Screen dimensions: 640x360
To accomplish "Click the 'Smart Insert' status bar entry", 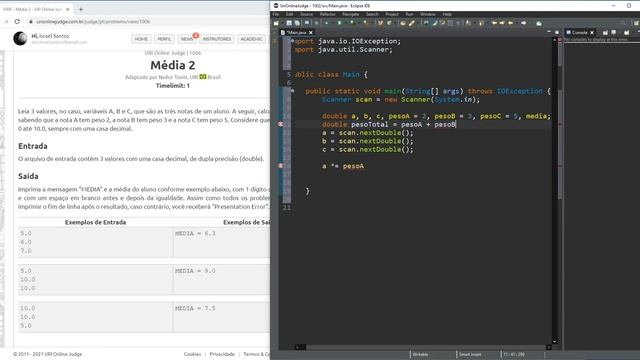I will coord(470,354).
